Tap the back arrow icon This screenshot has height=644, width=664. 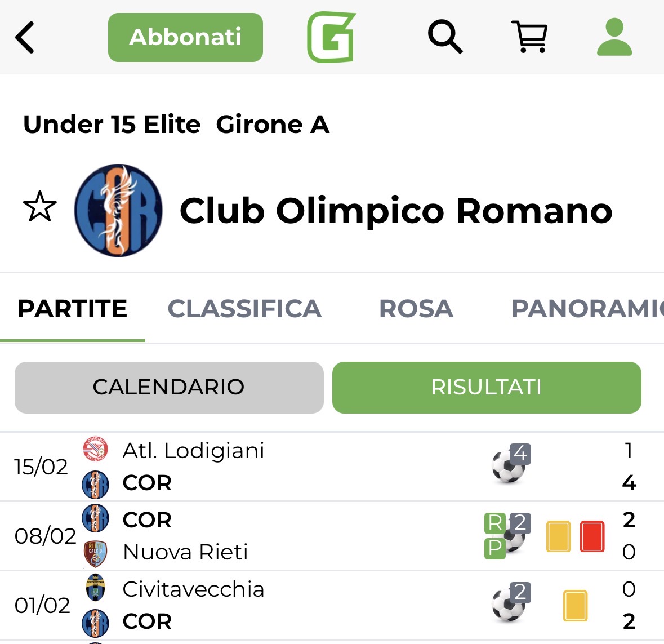(x=25, y=37)
